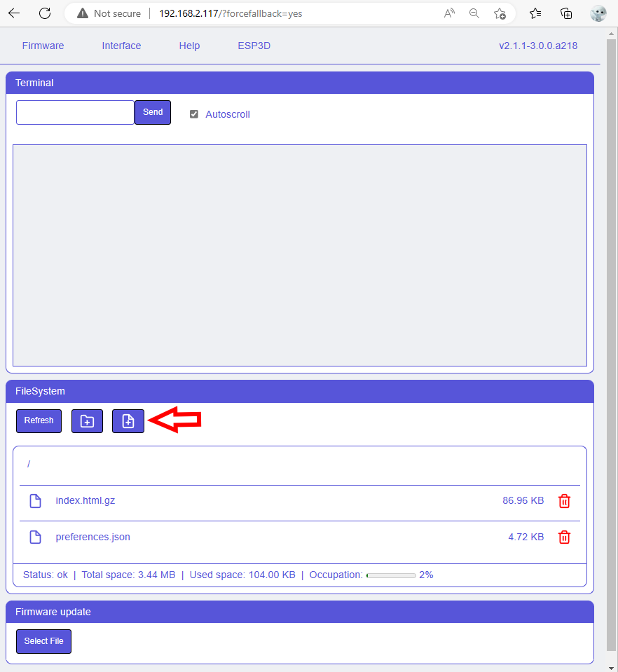Reload the page with browser refresh

pos(45,13)
